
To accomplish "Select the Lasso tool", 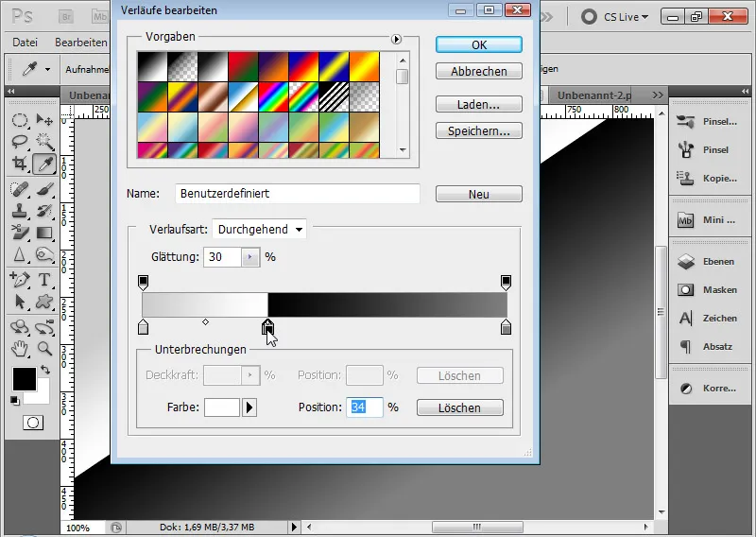I will click(x=19, y=142).
